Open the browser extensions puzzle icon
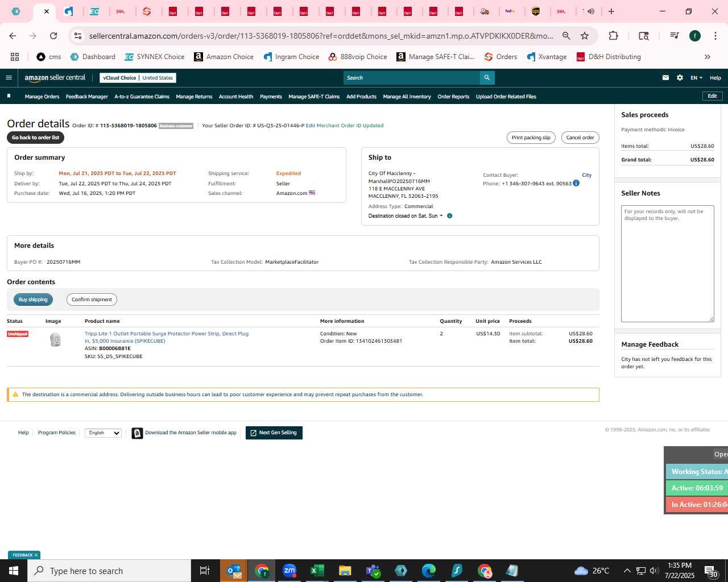The image size is (728, 582). [613, 36]
